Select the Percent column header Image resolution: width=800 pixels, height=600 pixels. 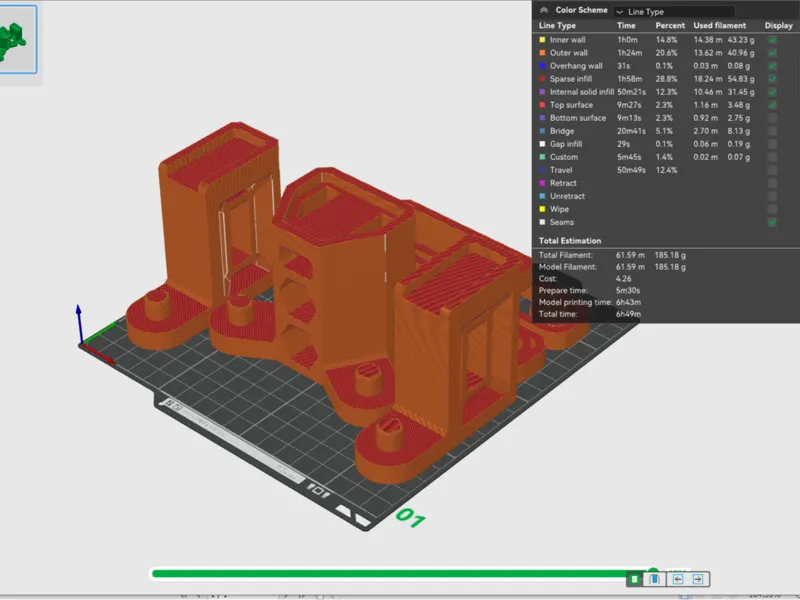point(670,26)
